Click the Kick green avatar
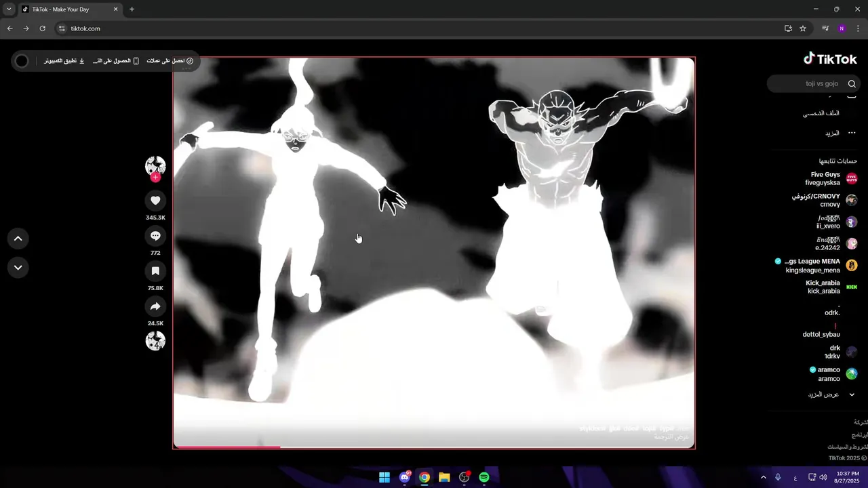The image size is (868, 488). [852, 287]
